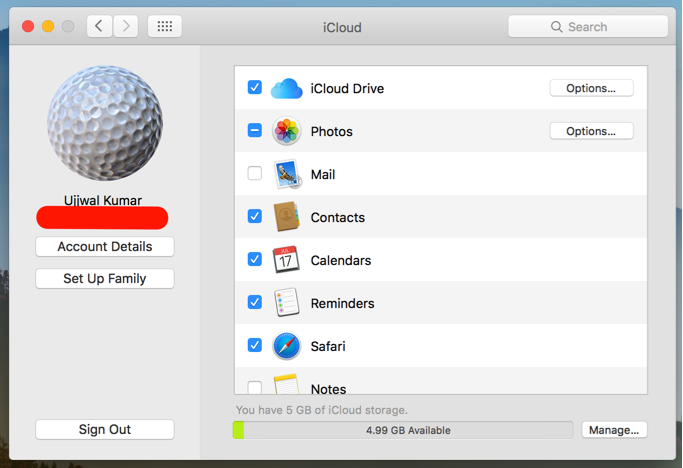
Task: Click the Contacts label
Action: [338, 217]
